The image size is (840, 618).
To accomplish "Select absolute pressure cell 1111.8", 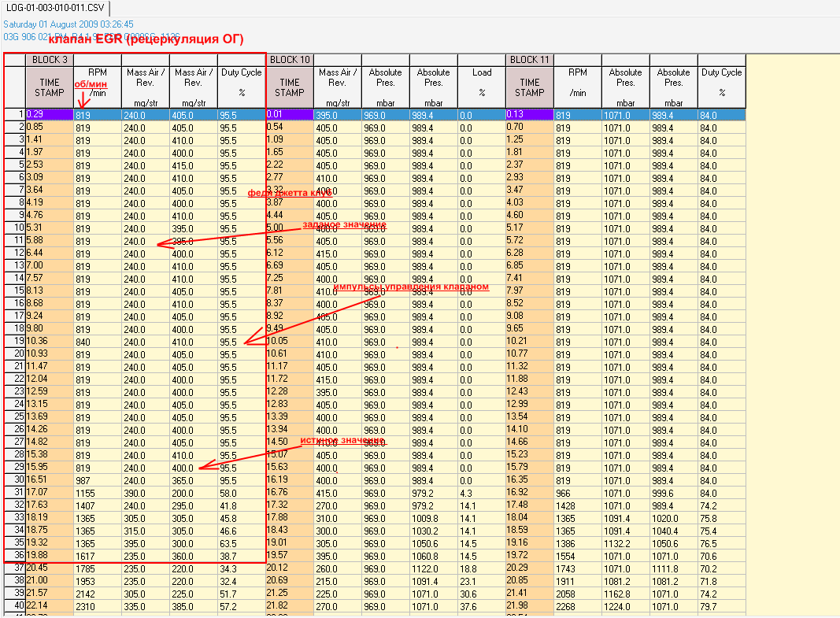I will click(x=673, y=568).
